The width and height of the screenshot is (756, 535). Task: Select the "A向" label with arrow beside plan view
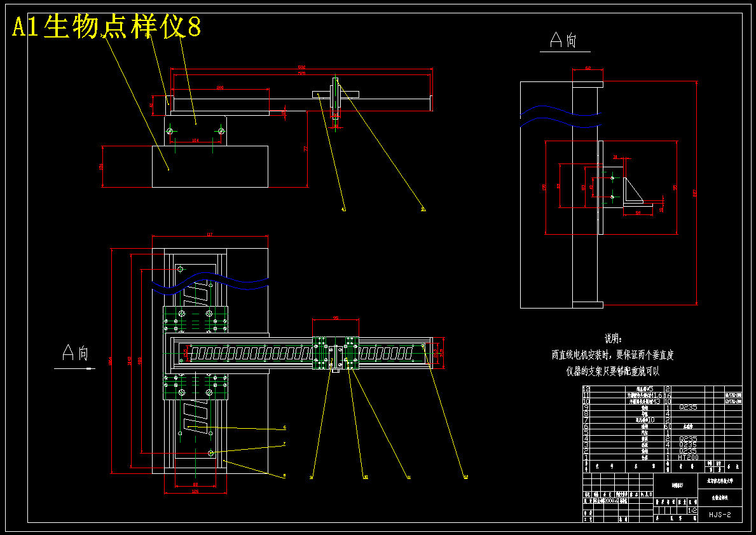(x=76, y=352)
